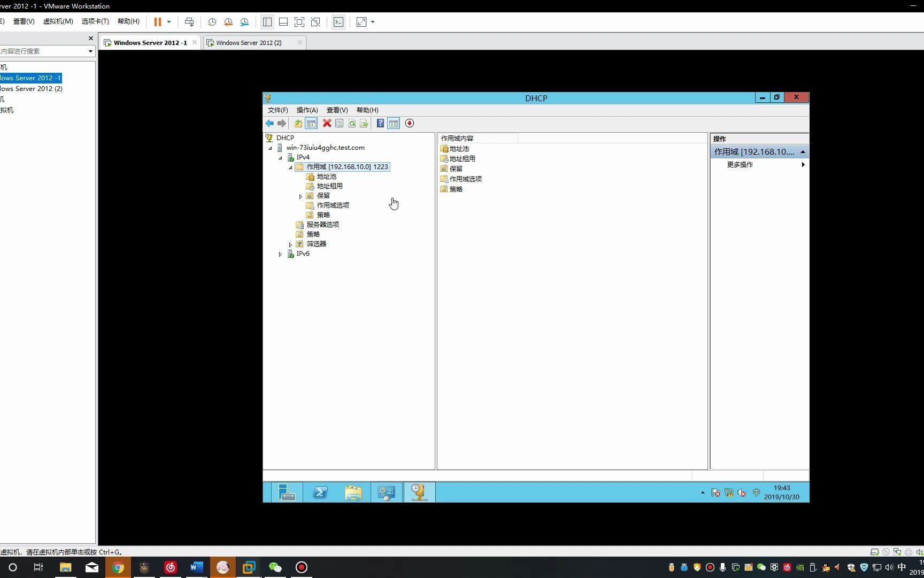This screenshot has height=578, width=924.
Task: Open the VM power options dropdown arrow
Action: tap(169, 22)
